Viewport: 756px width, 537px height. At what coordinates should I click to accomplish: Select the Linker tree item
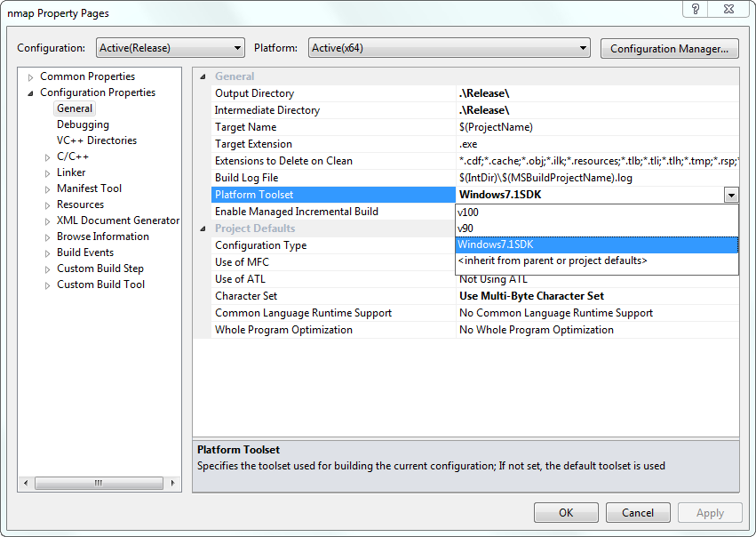71,172
